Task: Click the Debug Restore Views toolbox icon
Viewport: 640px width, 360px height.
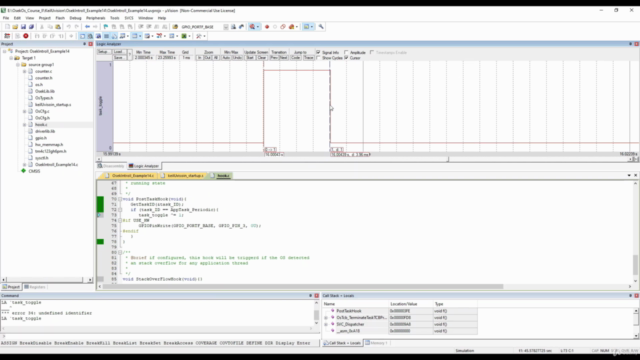Action: [199, 36]
